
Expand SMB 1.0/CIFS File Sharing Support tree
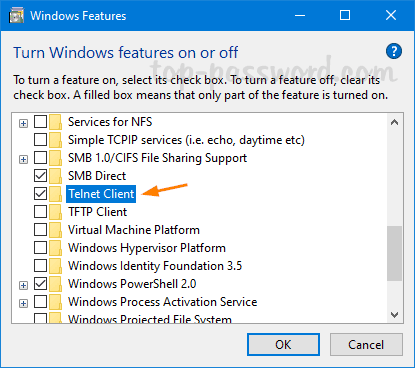pyautogui.click(x=23, y=159)
